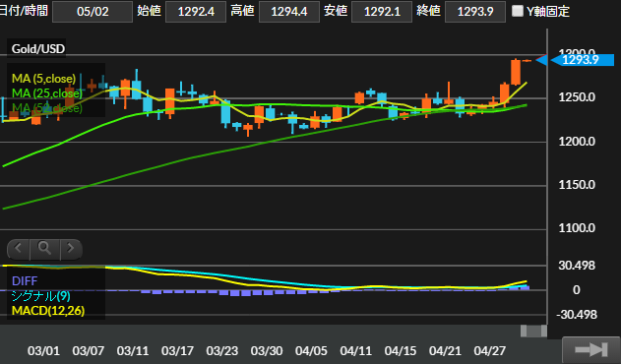
Task: Click the current price tag 1293.9
Action: point(583,60)
